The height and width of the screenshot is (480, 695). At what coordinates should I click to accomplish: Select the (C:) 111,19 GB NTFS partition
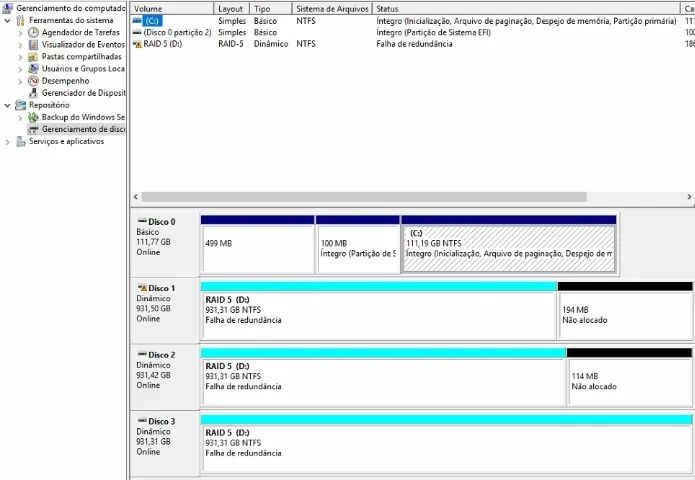(x=509, y=245)
